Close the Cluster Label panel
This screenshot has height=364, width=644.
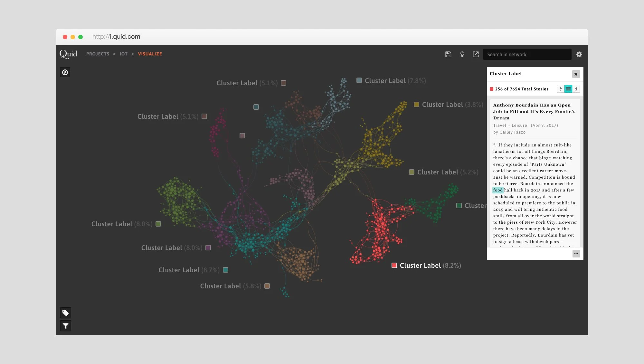(x=576, y=74)
